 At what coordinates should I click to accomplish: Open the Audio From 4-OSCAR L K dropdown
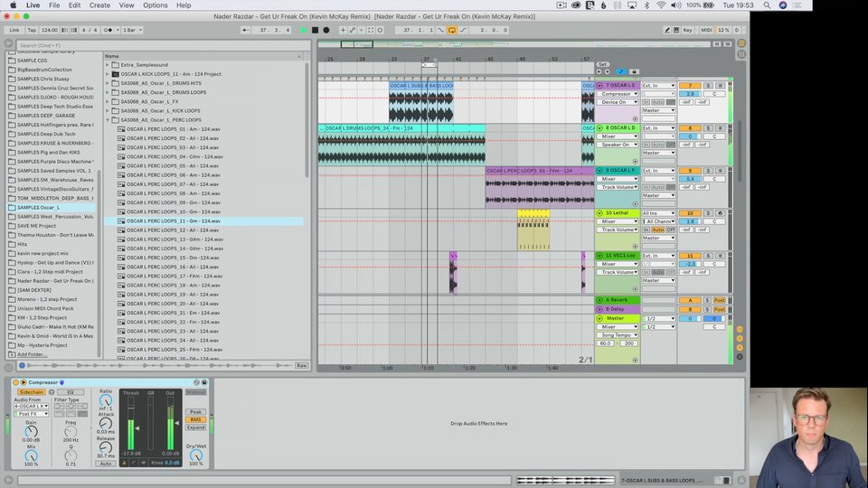(x=31, y=406)
